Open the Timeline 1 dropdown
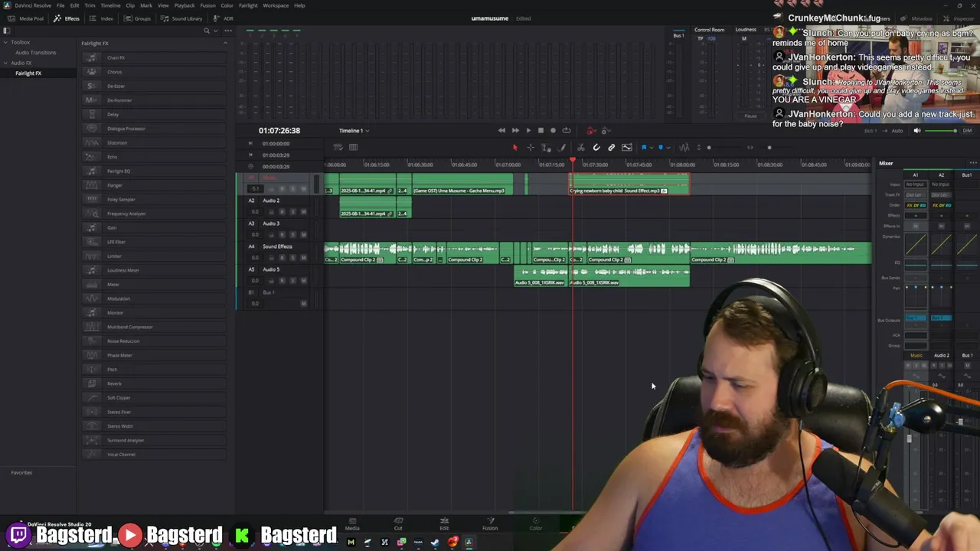 354,130
